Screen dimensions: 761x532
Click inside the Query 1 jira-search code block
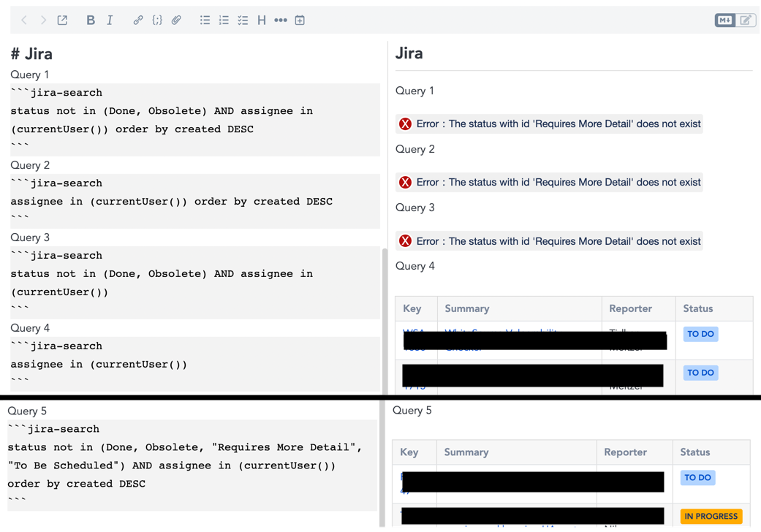tap(195, 120)
